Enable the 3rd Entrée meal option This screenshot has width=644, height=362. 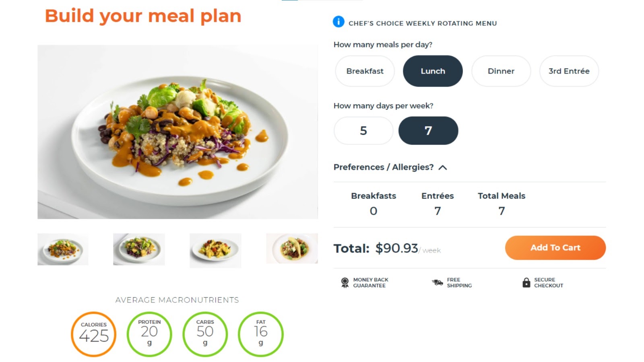pos(569,71)
